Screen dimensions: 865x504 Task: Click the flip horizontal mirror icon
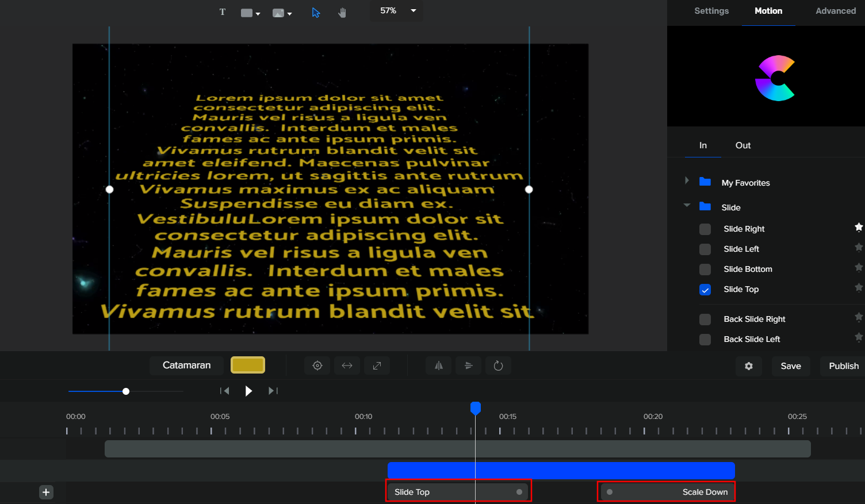[x=439, y=366]
